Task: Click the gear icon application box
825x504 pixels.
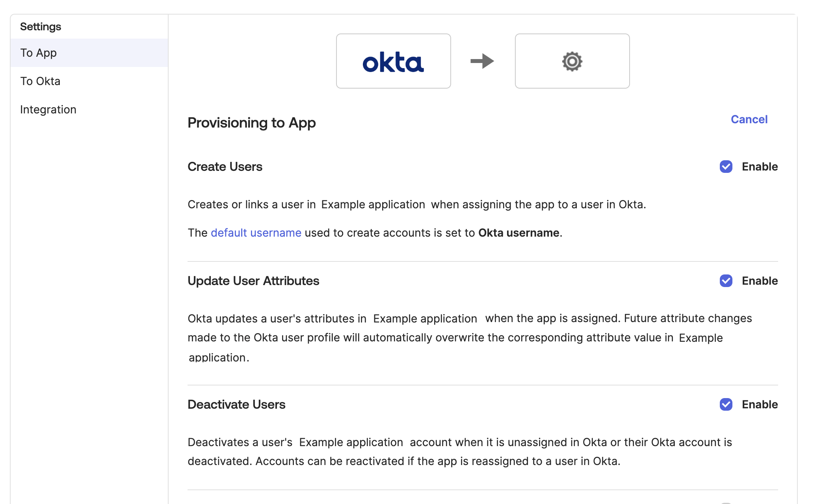Action: click(x=572, y=61)
